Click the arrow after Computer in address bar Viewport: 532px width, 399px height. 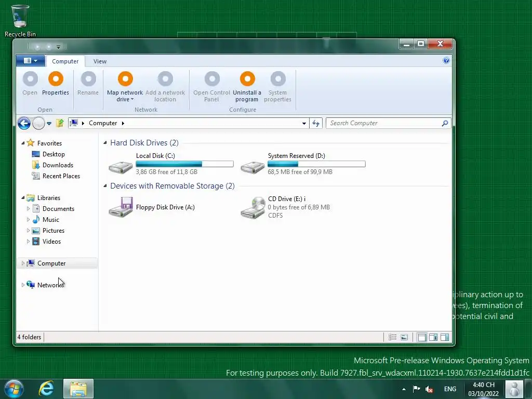123,123
